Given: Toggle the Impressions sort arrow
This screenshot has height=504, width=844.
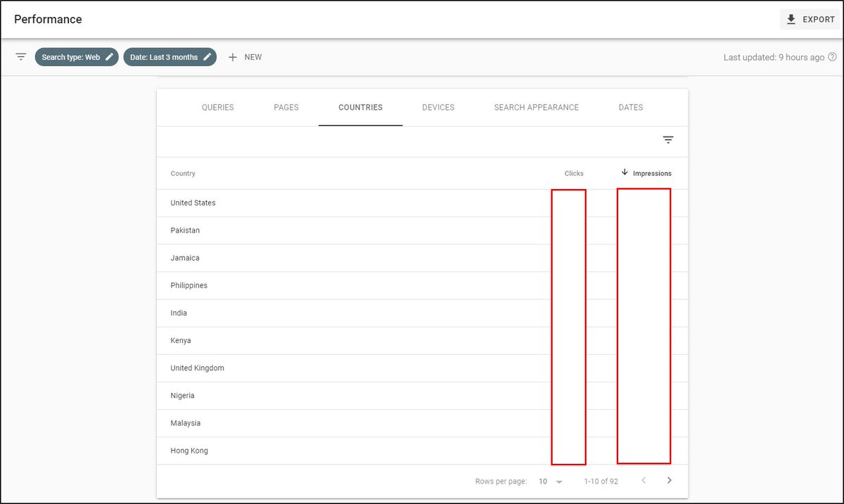Looking at the screenshot, I should 625,173.
